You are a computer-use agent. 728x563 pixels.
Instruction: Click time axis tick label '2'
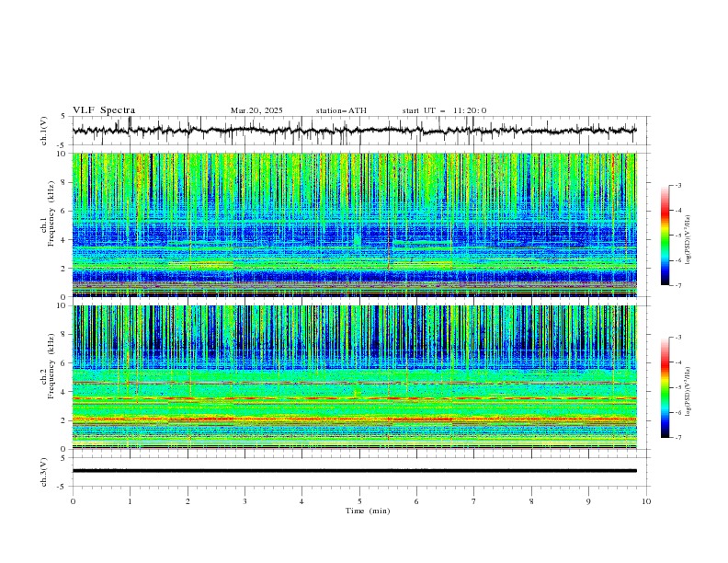188,501
